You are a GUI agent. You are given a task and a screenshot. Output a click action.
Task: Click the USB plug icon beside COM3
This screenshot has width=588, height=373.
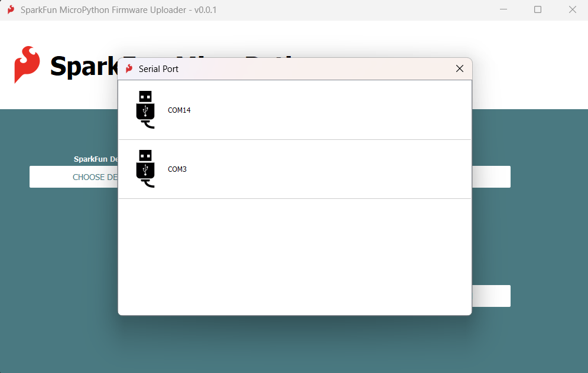click(145, 169)
